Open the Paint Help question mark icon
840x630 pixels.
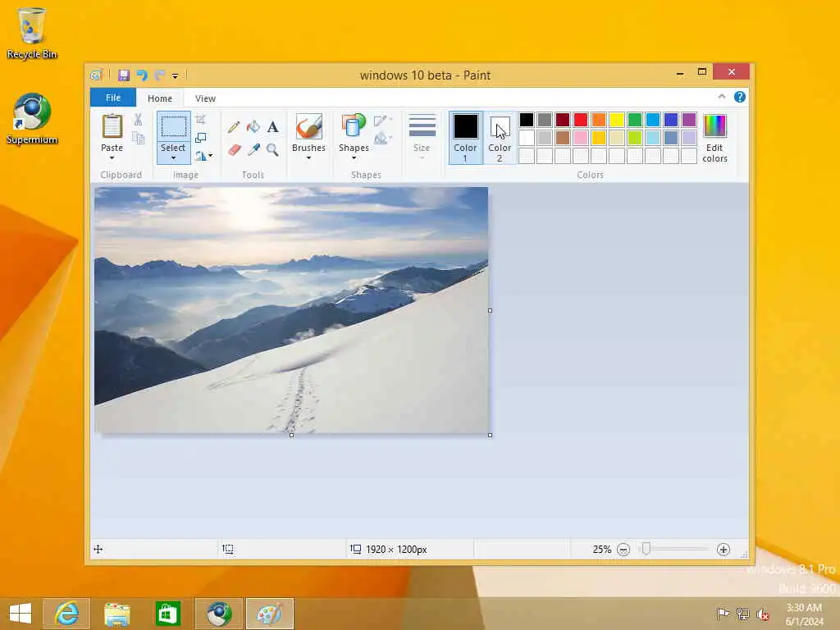[x=740, y=97]
